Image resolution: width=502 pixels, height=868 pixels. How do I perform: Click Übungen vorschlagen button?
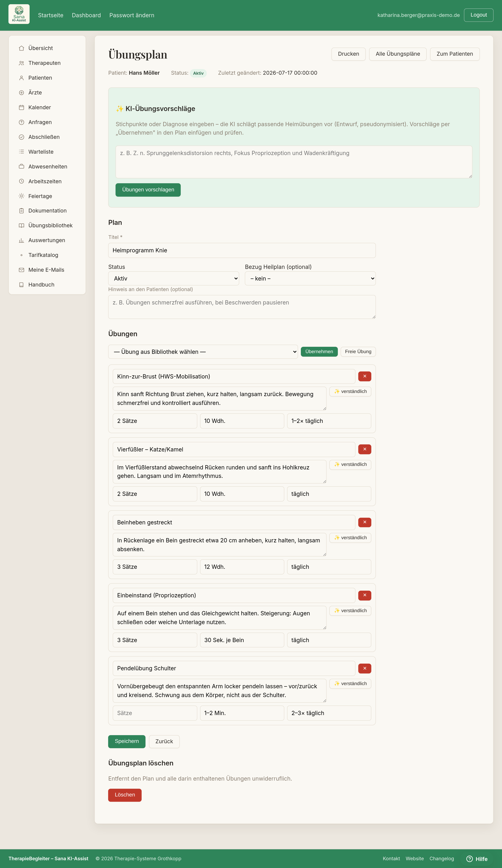click(x=148, y=190)
